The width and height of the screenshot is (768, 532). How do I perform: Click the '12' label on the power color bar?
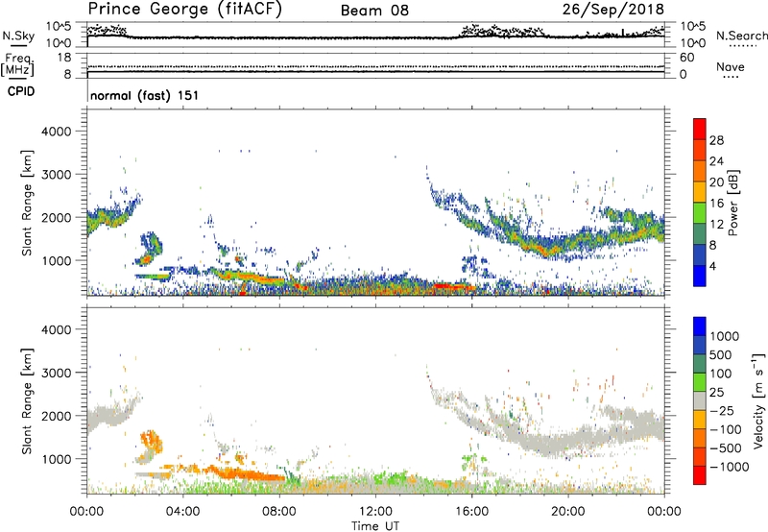pos(716,224)
